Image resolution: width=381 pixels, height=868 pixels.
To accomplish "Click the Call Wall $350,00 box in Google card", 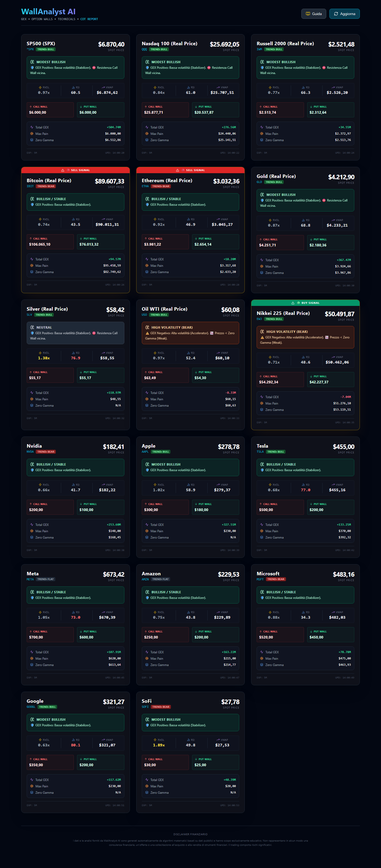I will [x=50, y=762].
